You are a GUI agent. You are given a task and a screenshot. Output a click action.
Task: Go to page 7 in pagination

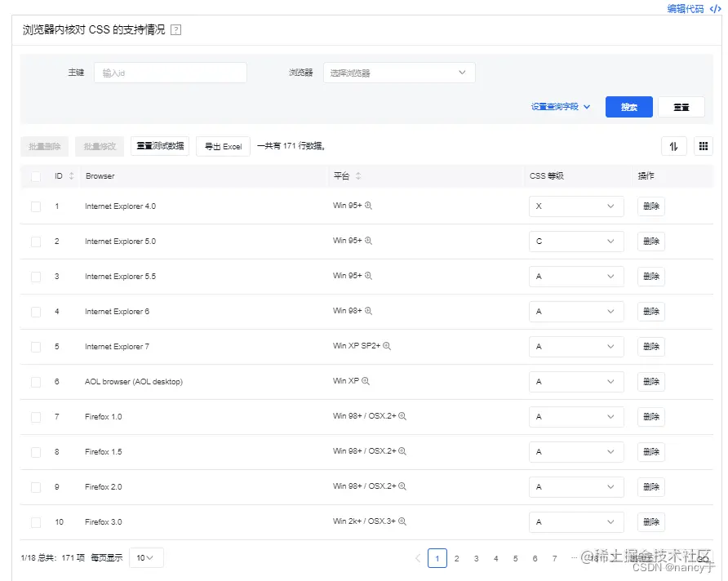click(554, 558)
